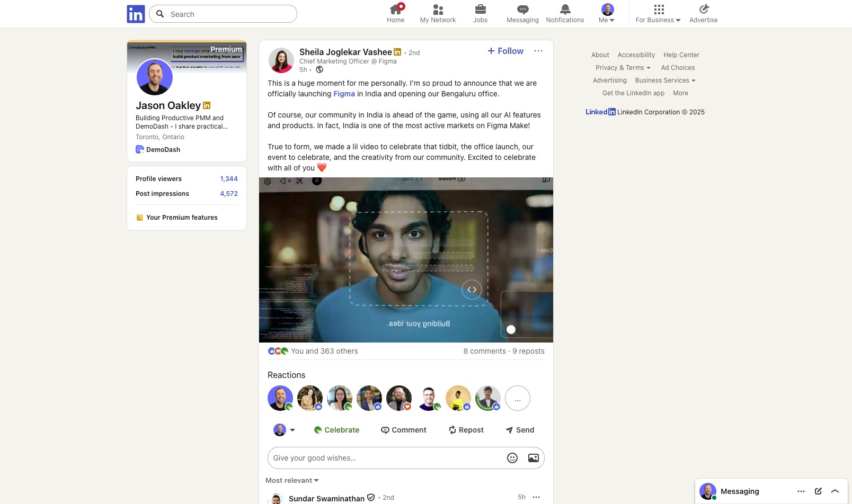Select the Celebrate reaction icon on the post
Screen dimensions: 852x504
(x=318, y=430)
